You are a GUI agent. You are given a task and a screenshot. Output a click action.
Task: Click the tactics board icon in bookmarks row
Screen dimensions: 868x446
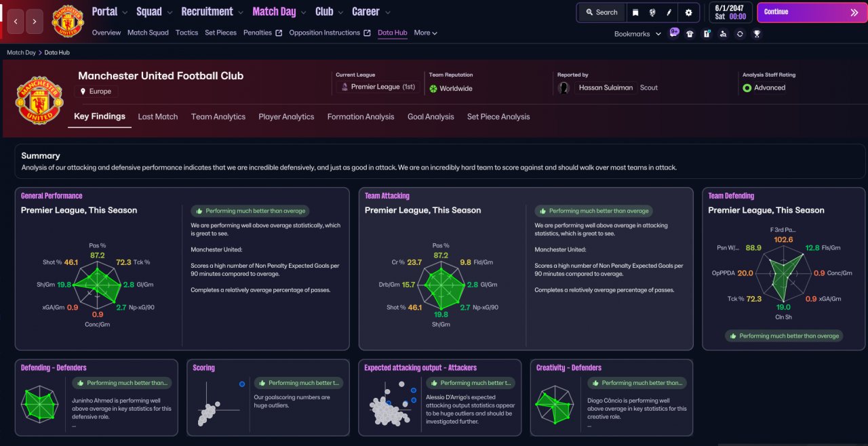click(x=707, y=34)
